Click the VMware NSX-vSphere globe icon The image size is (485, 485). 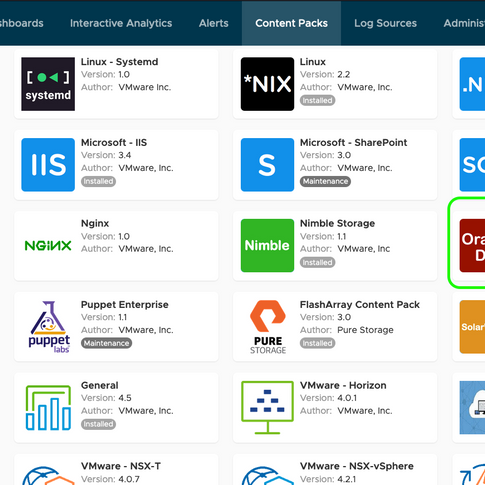[x=267, y=476]
